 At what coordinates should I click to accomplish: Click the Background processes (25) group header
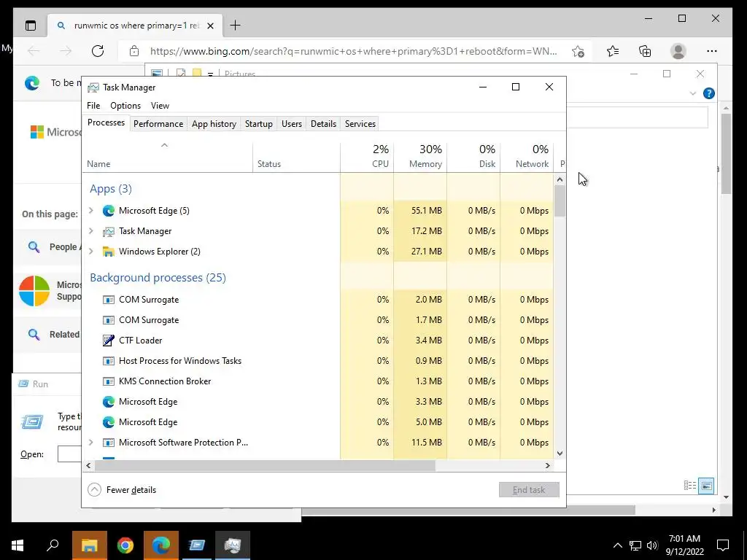158,278
